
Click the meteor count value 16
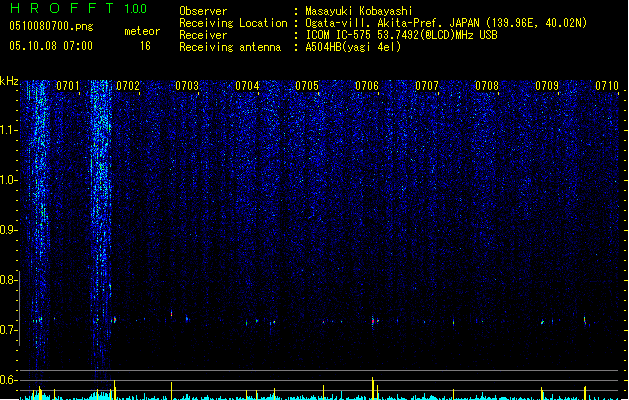[145, 46]
